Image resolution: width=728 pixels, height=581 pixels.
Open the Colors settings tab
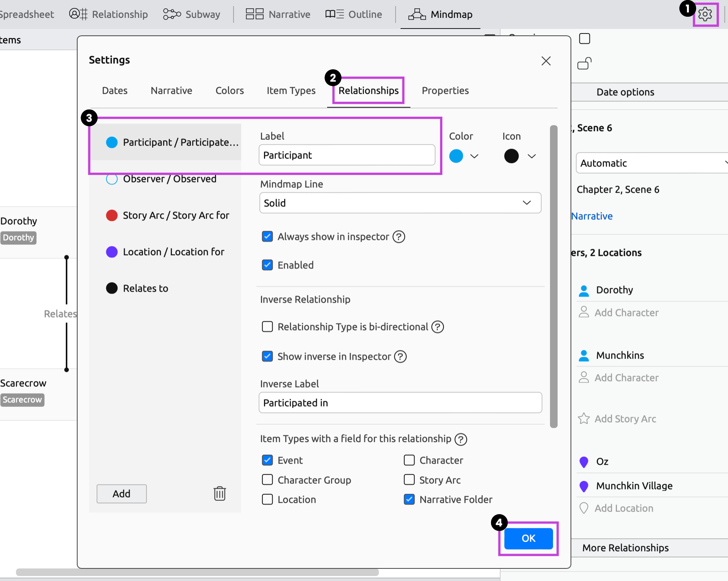tap(230, 90)
